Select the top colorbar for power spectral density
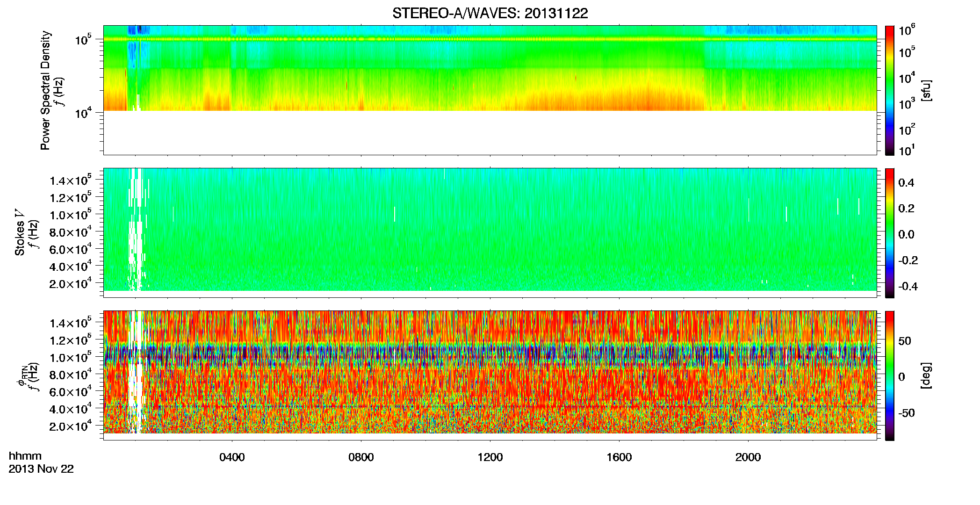 click(890, 90)
